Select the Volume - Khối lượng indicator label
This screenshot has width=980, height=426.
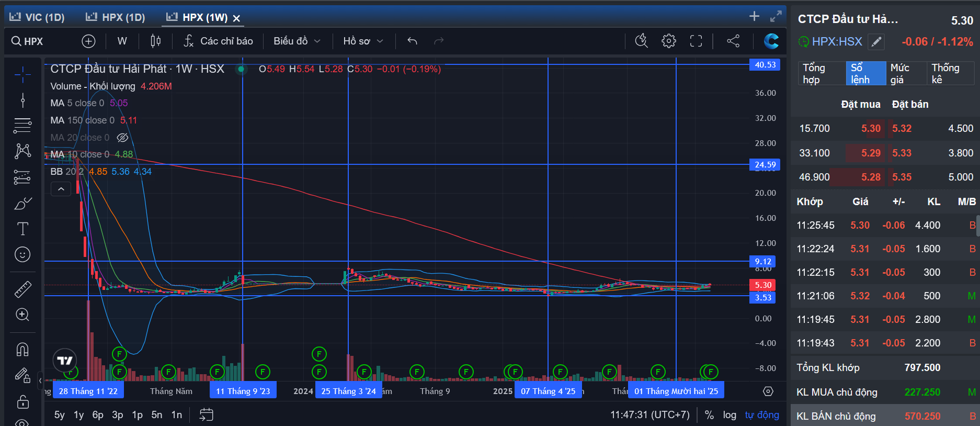[x=93, y=86]
